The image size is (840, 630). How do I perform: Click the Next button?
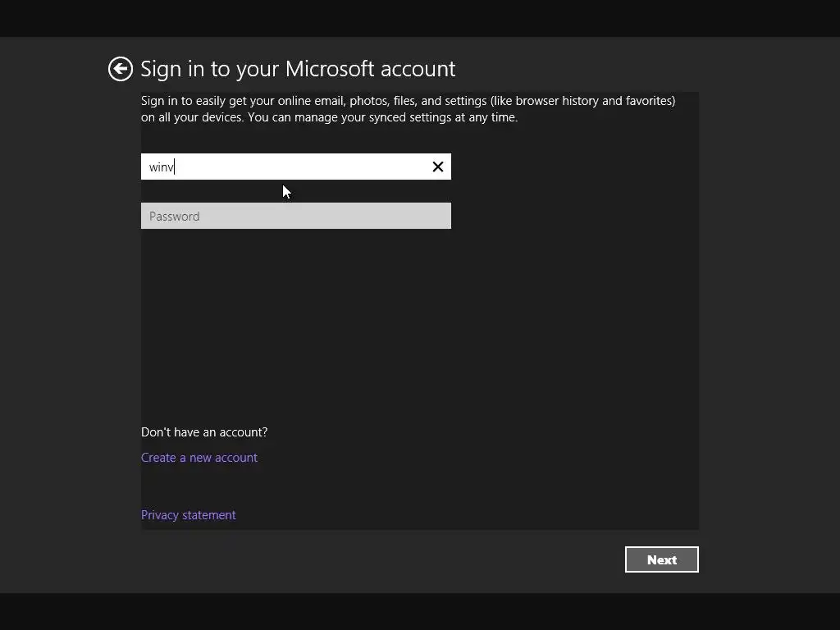662,559
